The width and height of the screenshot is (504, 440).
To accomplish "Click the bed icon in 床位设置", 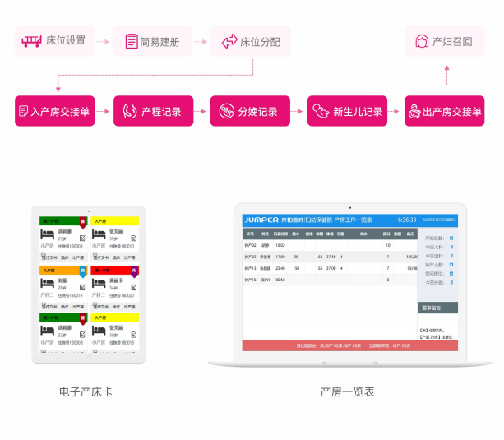I will (31, 41).
